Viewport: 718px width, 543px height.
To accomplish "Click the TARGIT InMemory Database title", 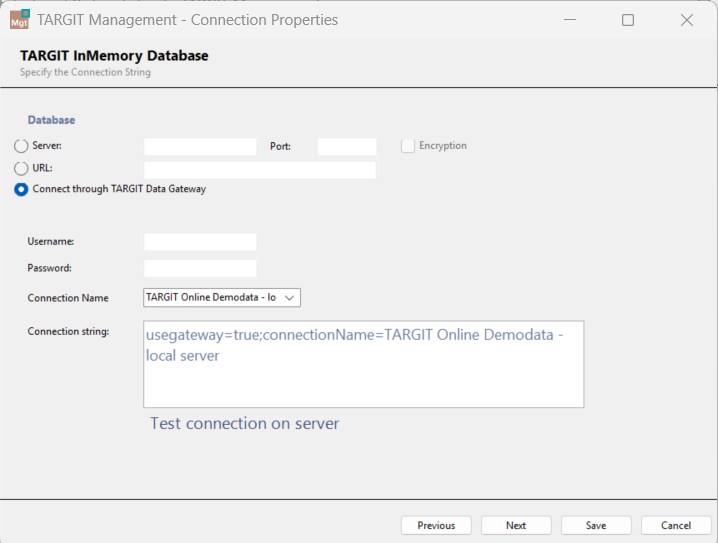I will pos(114,55).
